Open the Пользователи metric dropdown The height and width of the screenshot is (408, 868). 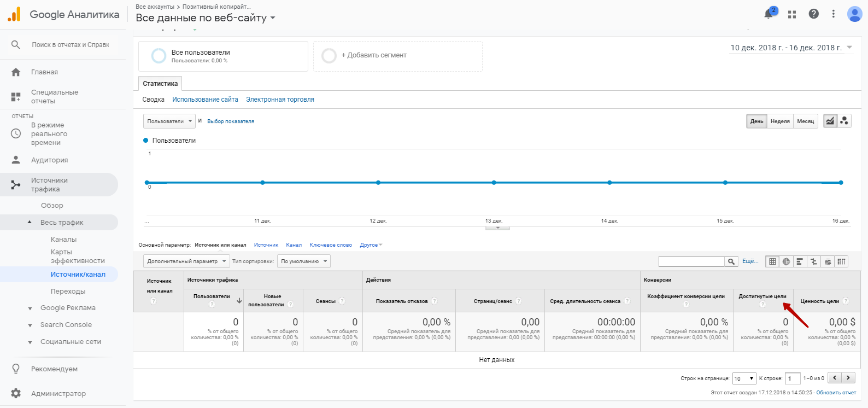coord(169,121)
